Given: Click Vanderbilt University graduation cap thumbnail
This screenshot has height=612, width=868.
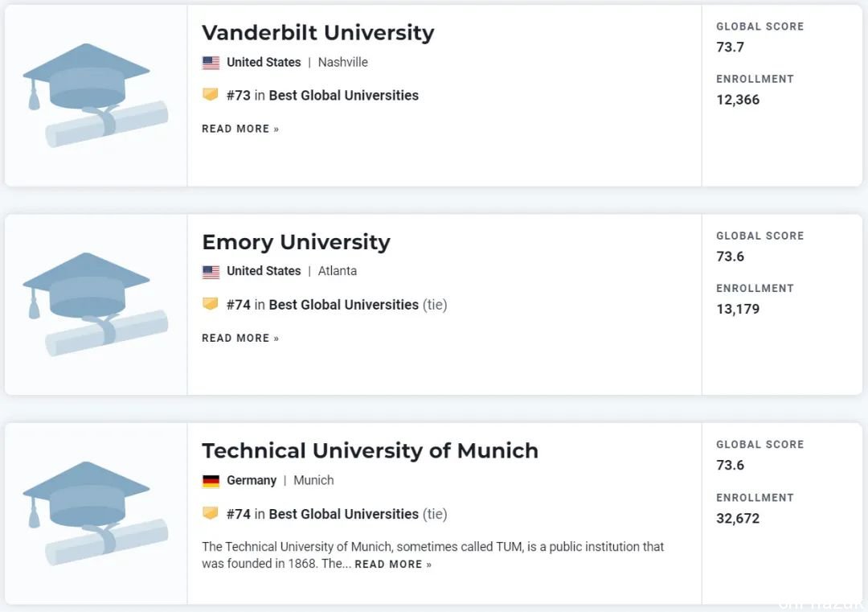Looking at the screenshot, I should 95,95.
